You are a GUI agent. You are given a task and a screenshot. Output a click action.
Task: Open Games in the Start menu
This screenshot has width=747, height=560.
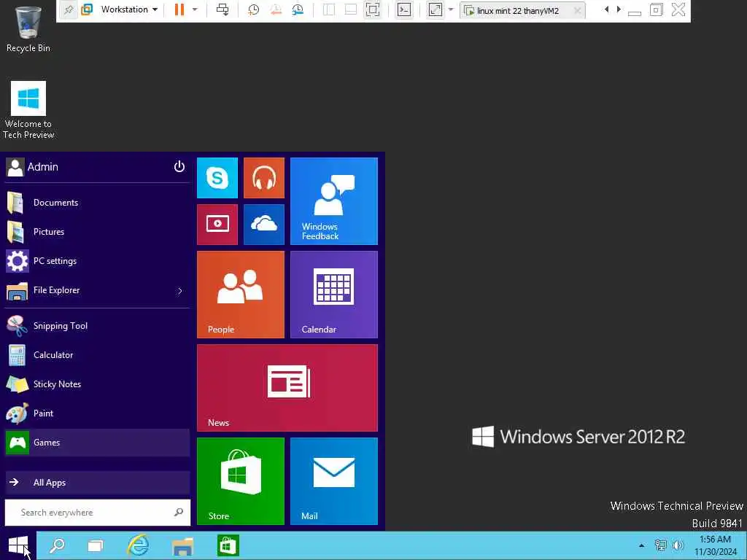click(97, 443)
